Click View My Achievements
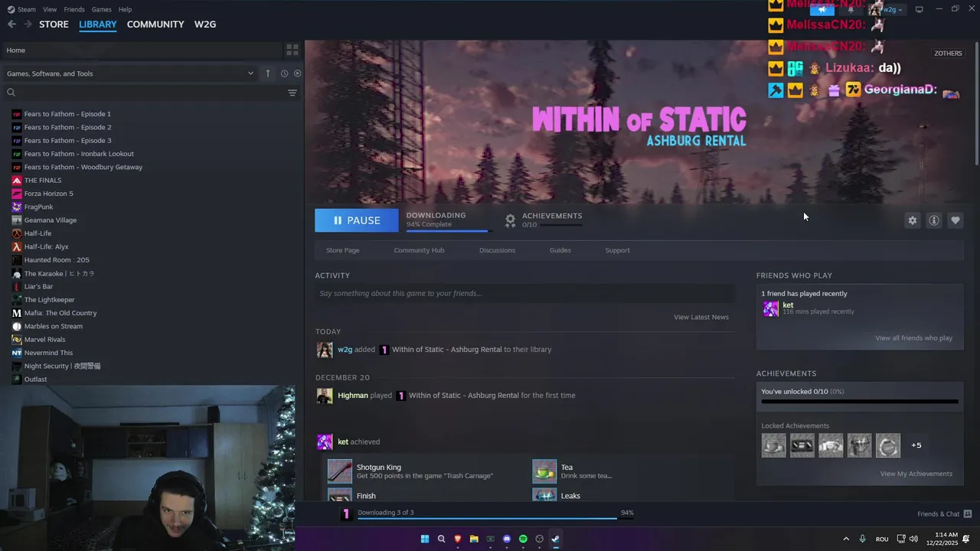The height and width of the screenshot is (551, 980). pos(916,474)
